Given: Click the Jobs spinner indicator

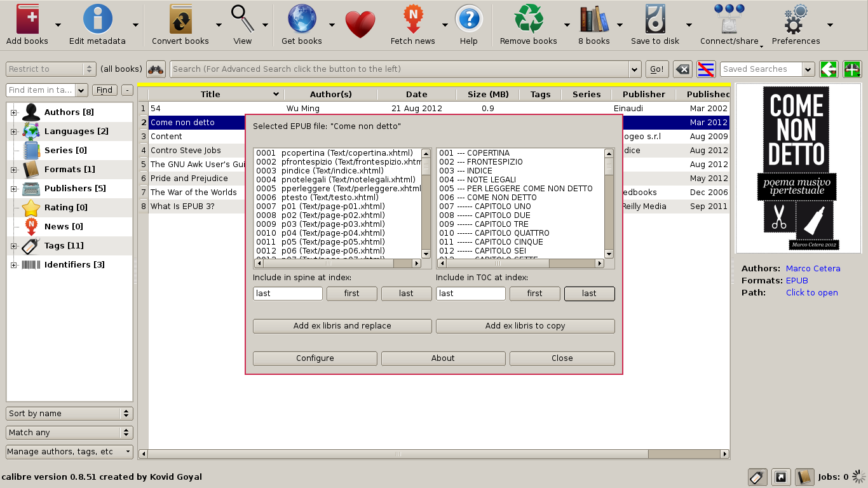Looking at the screenshot, I should click(859, 477).
